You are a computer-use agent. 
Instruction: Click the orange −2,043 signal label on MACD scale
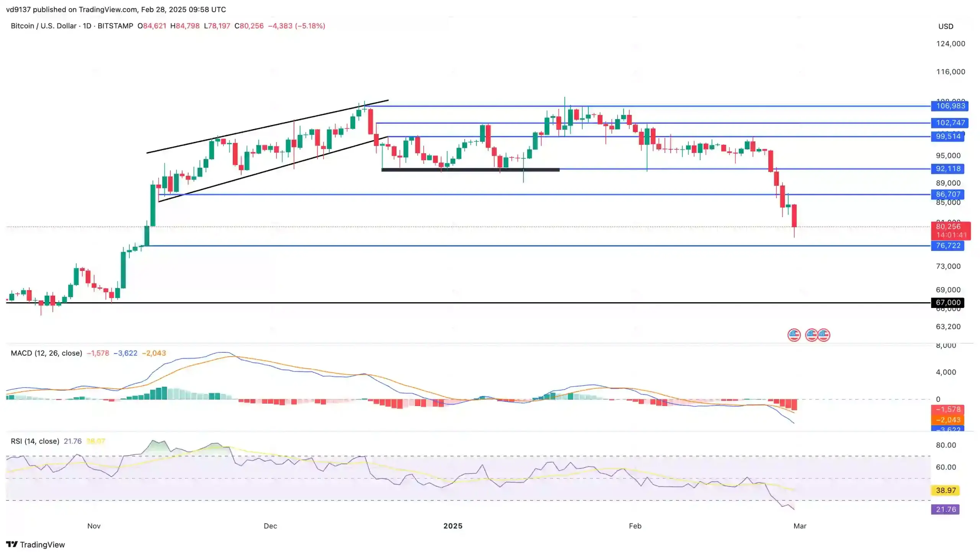click(x=948, y=420)
